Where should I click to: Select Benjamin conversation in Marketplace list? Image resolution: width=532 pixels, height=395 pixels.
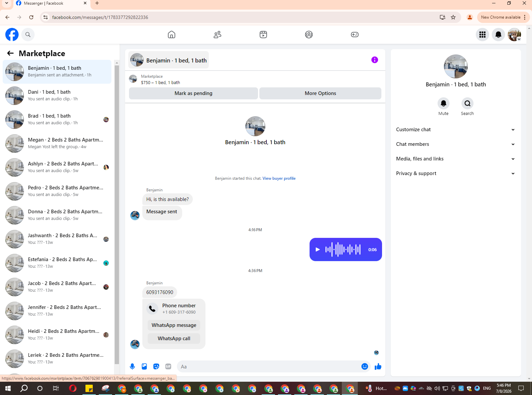pyautogui.click(x=57, y=71)
